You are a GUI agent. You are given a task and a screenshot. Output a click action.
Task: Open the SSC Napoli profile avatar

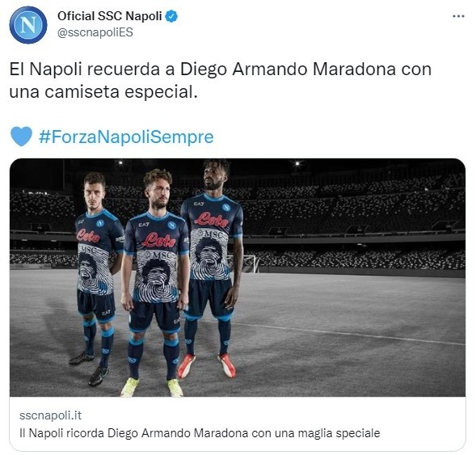[28, 24]
